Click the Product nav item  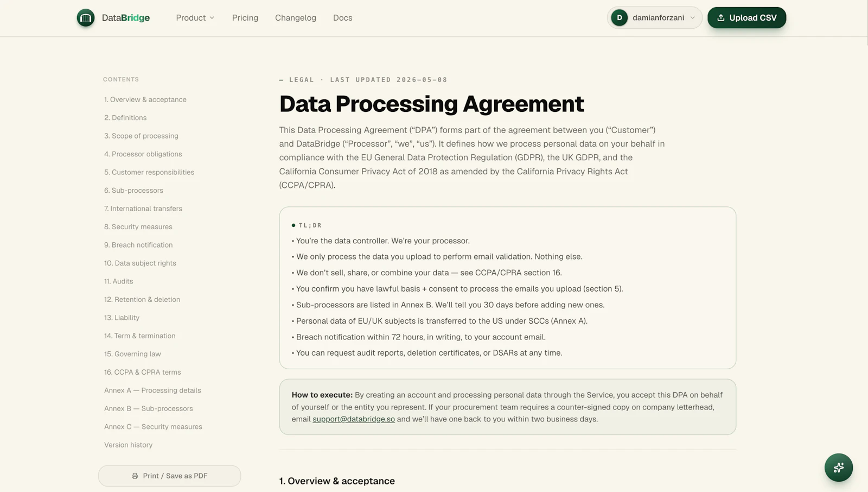pyautogui.click(x=195, y=18)
